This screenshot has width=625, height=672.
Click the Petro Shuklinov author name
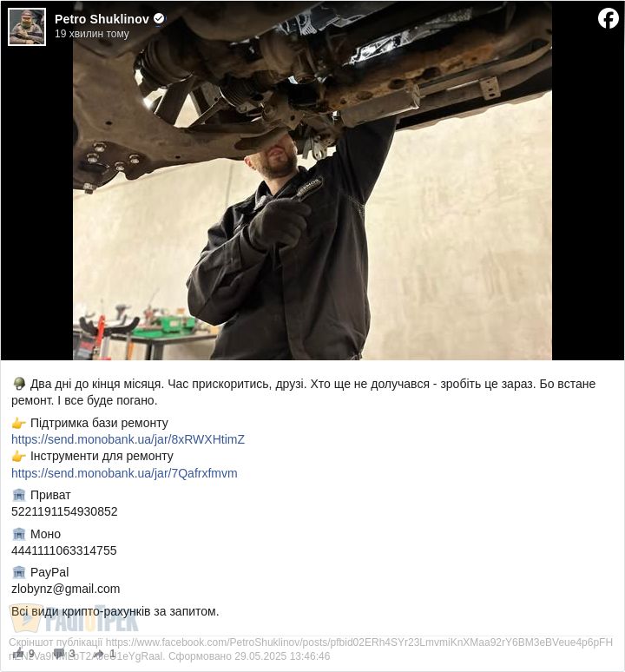(102, 19)
